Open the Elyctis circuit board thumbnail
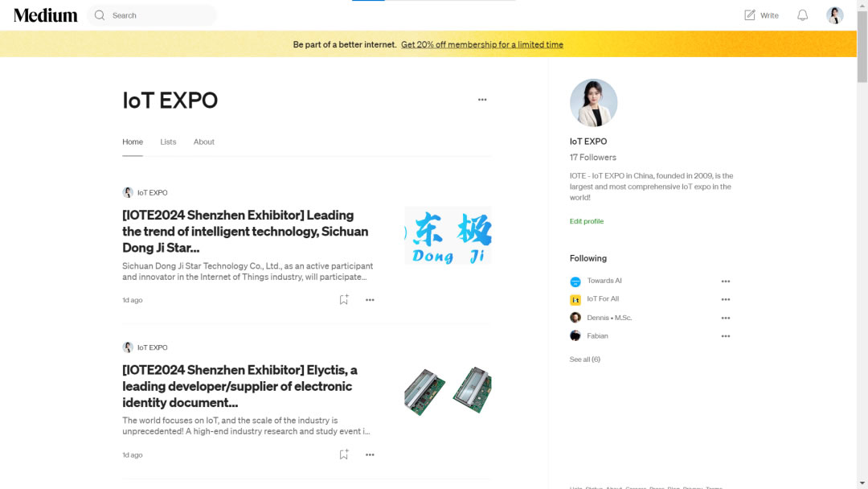This screenshot has height=489, width=868. click(448, 390)
